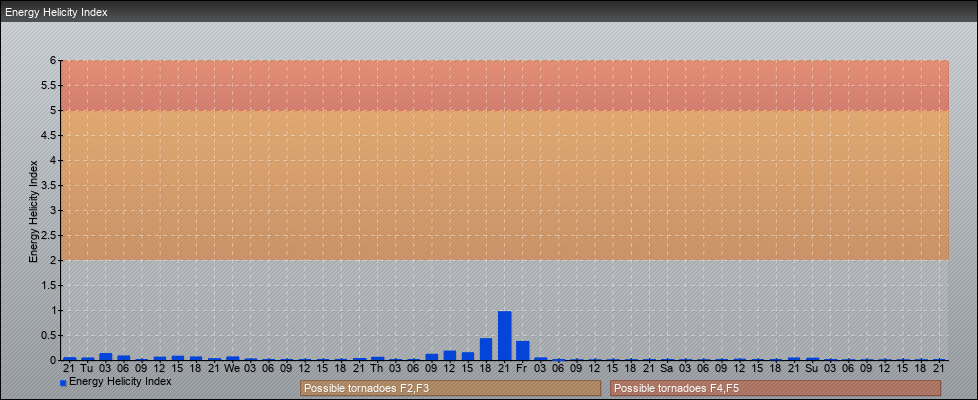Click the blue Energy Helicity Index legend square
This screenshot has height=400, width=978.
(x=63, y=383)
